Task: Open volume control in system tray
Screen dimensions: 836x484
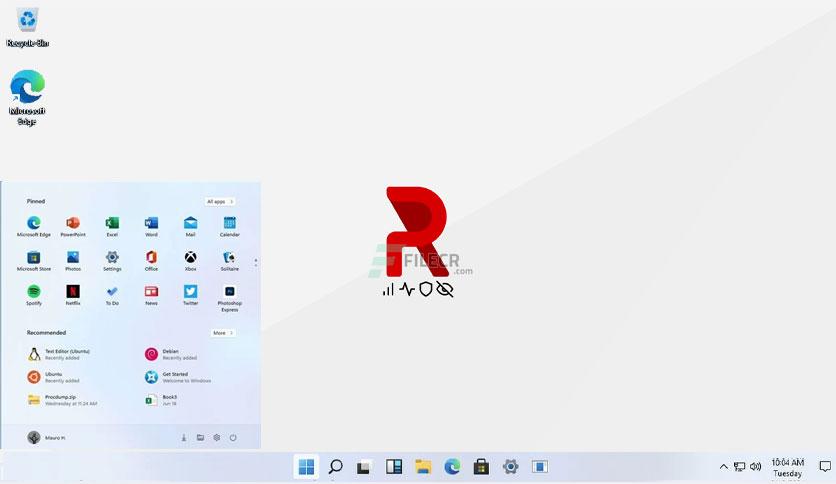Action: [755, 467]
